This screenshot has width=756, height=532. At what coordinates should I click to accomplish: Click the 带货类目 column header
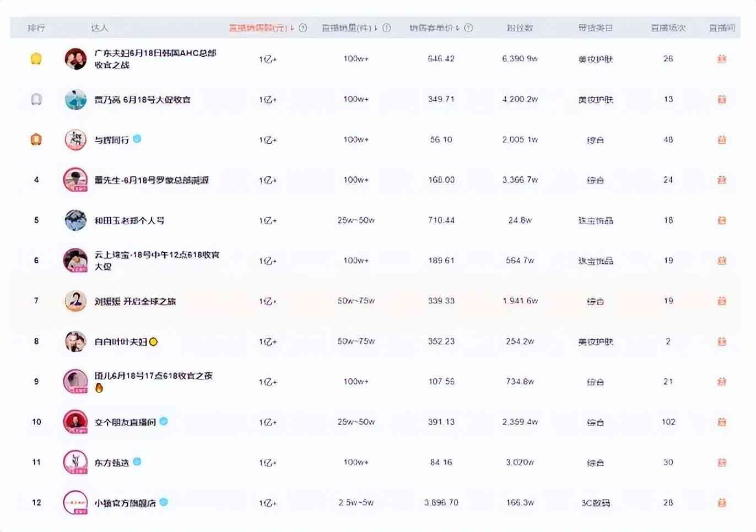pyautogui.click(x=595, y=28)
